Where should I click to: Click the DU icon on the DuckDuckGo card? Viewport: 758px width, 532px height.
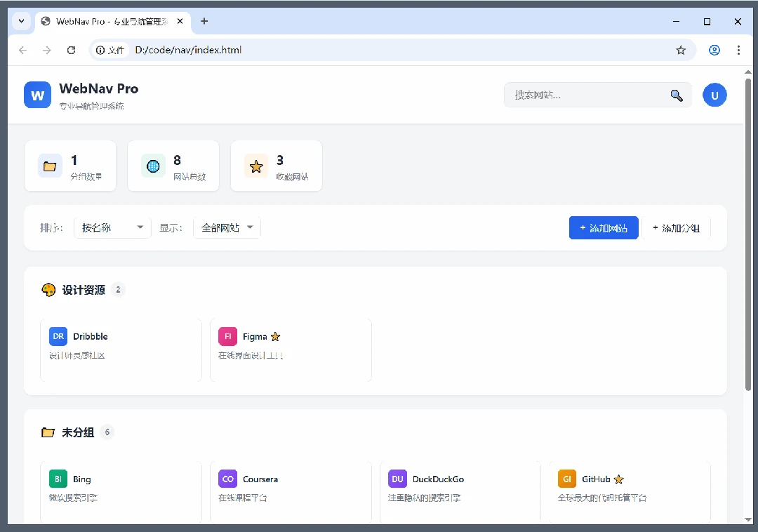pos(397,479)
